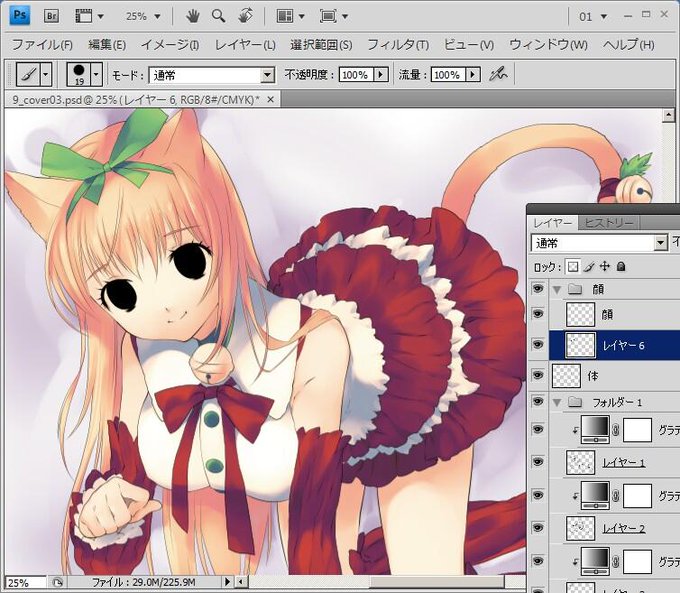
Task: Click mask link icon of top グラデ layer
Action: (615, 430)
